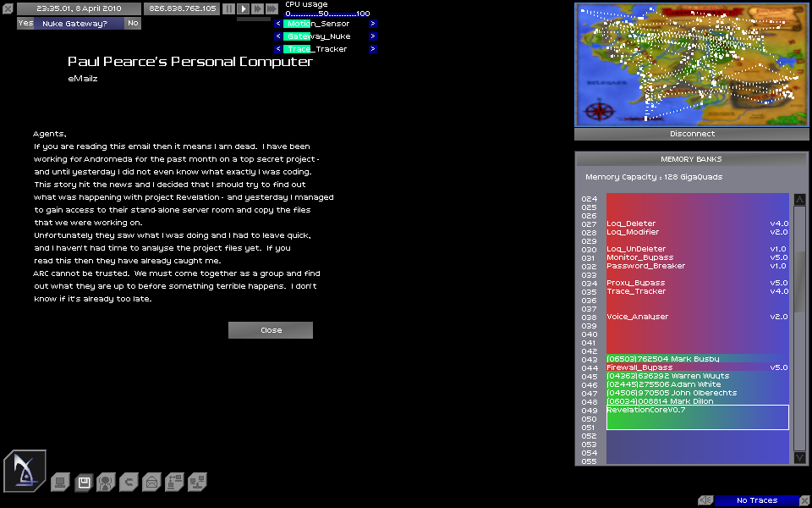Open the hardware computer icon
812x508 pixels.
pos(60,483)
